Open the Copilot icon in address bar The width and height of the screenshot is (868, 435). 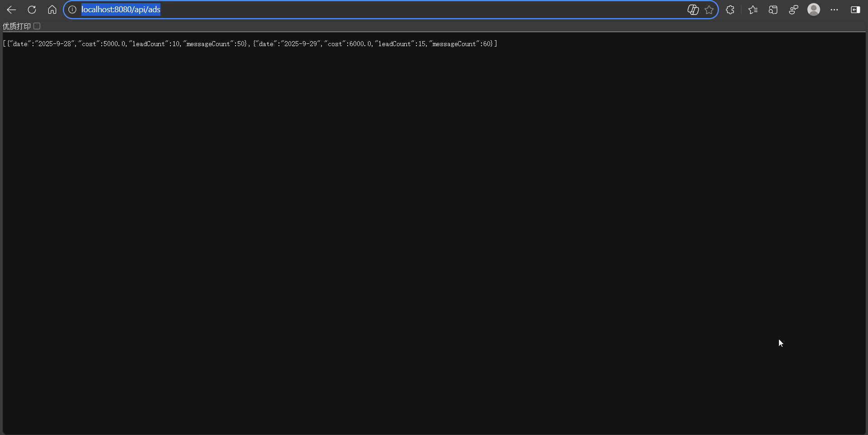(693, 9)
